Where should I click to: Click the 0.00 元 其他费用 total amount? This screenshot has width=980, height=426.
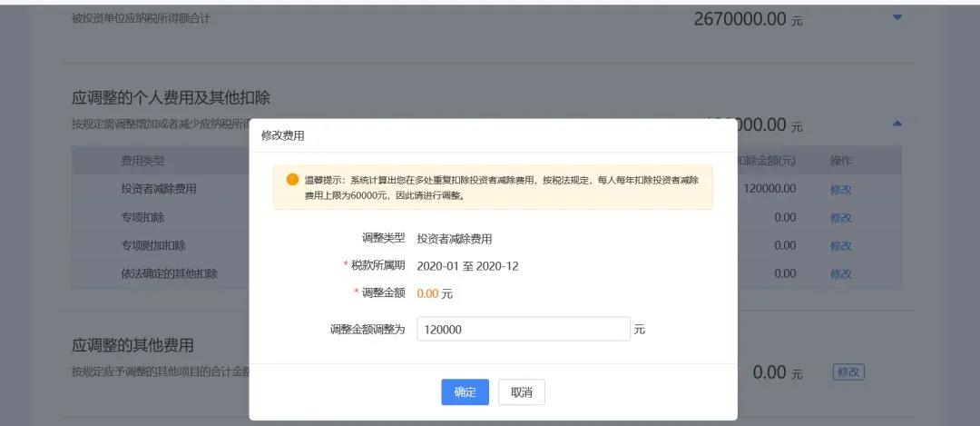[x=778, y=372]
